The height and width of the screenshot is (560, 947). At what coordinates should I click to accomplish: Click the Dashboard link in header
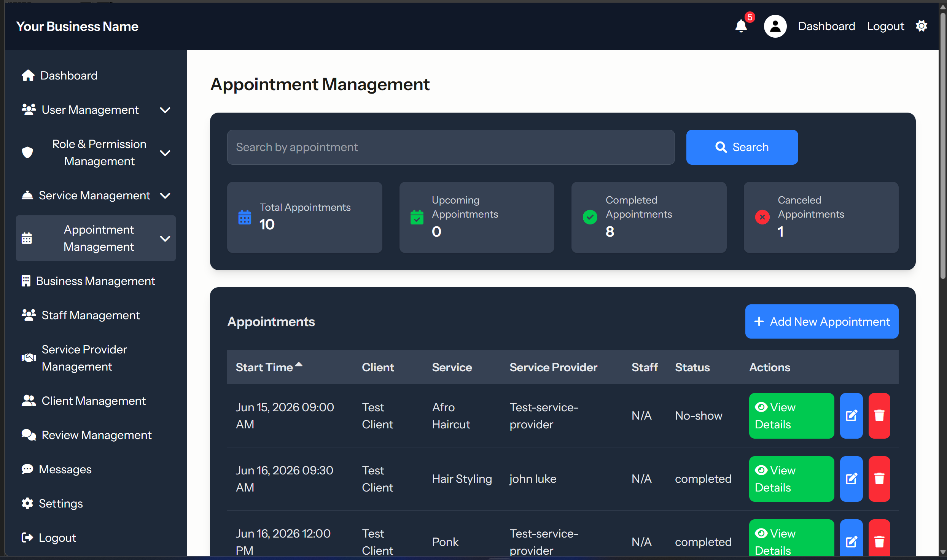[x=826, y=26]
